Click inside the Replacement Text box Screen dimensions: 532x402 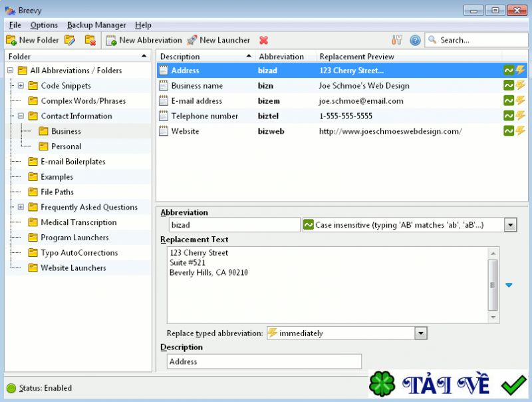click(328, 286)
